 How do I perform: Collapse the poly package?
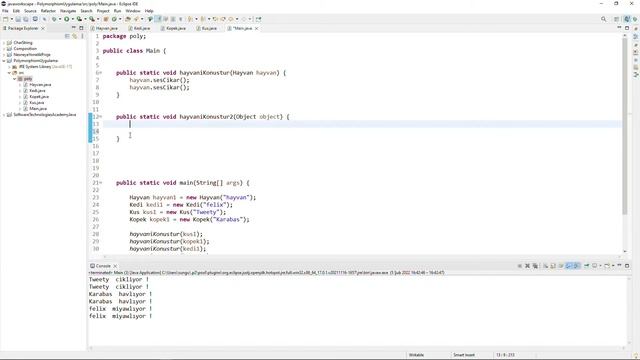(15, 78)
